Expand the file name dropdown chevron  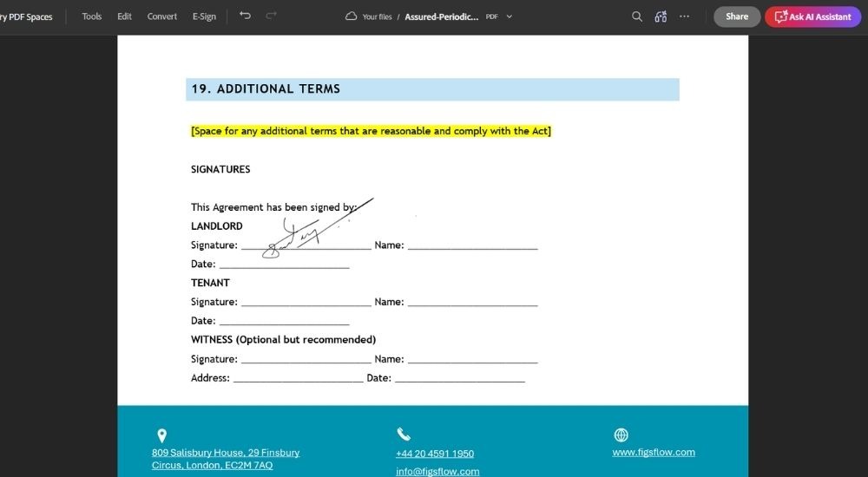510,16
